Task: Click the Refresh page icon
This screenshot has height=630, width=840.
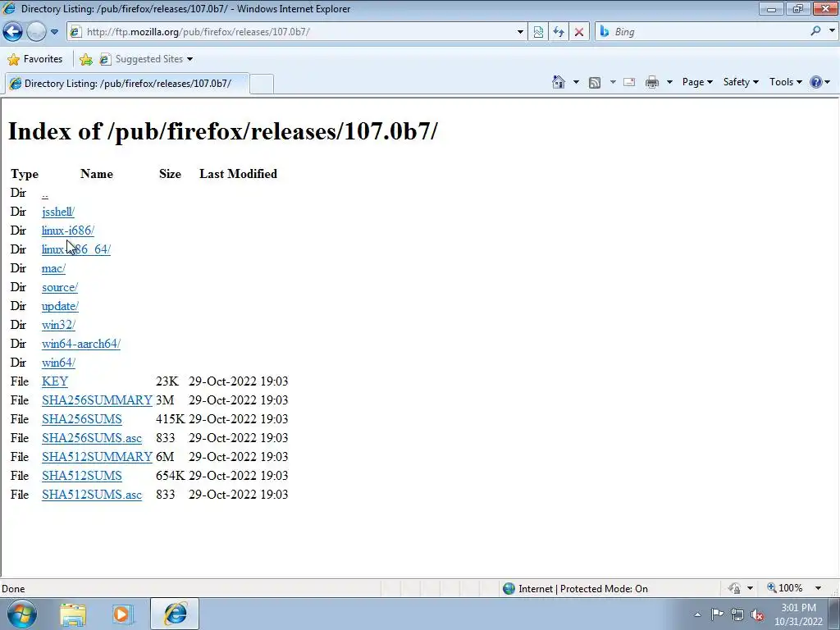Action: [x=559, y=32]
